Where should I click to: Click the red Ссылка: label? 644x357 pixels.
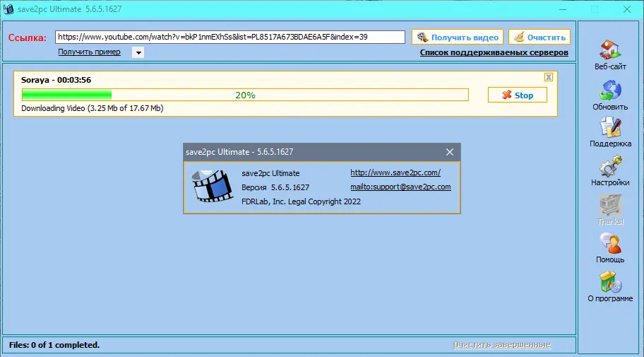[28, 37]
